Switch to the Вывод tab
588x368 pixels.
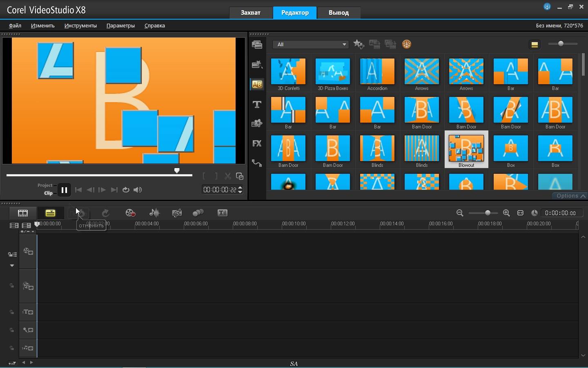tap(339, 13)
